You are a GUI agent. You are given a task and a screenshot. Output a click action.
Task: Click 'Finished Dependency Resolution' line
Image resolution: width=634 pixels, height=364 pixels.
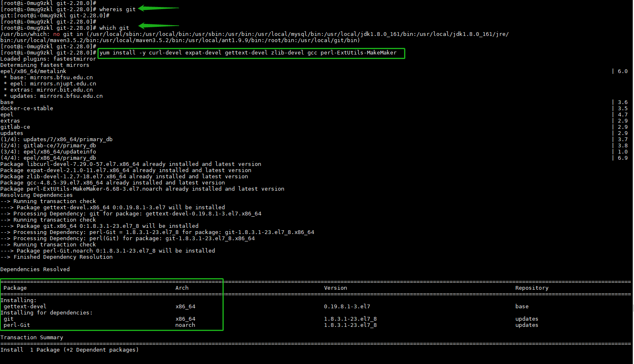pos(57,257)
